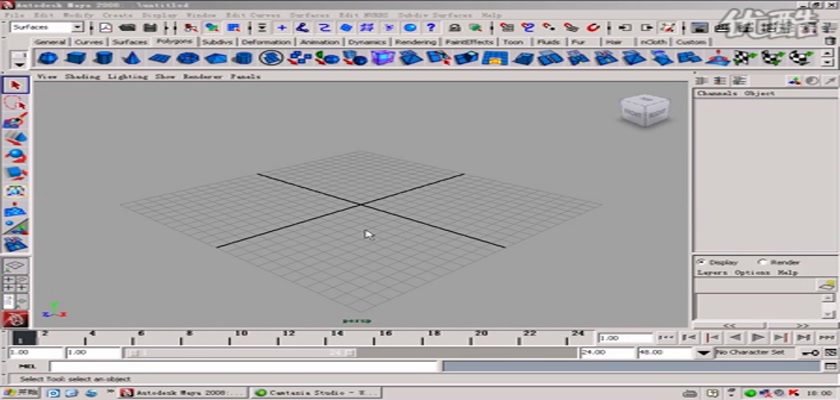Activate the arrow Select tool
Viewport: 840px width, 400px height.
(16, 85)
